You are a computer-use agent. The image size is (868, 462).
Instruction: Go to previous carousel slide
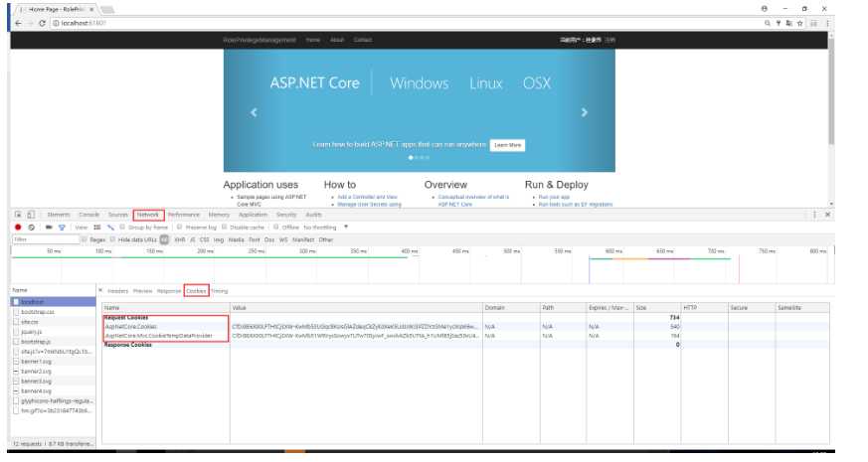[x=254, y=112]
